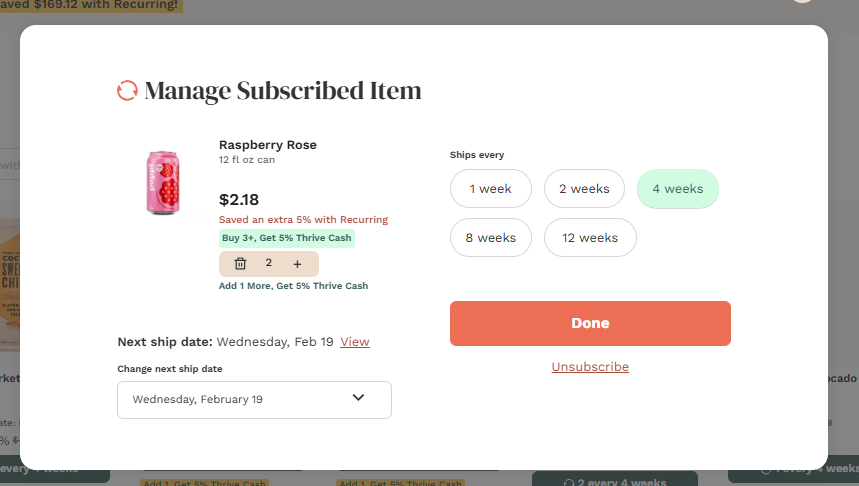The image size is (859, 486).
Task: Click Add 1 More, Get 5% Thrive Cash text
Action: [x=293, y=286]
